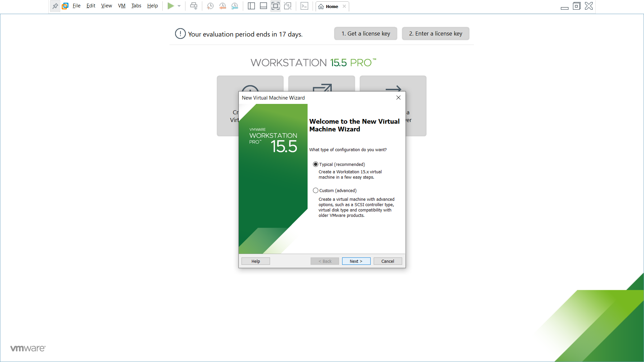Click Send Ctrl+Alt+Del toolbar icon
Screen dimensions: 644x362
(x=194, y=6)
